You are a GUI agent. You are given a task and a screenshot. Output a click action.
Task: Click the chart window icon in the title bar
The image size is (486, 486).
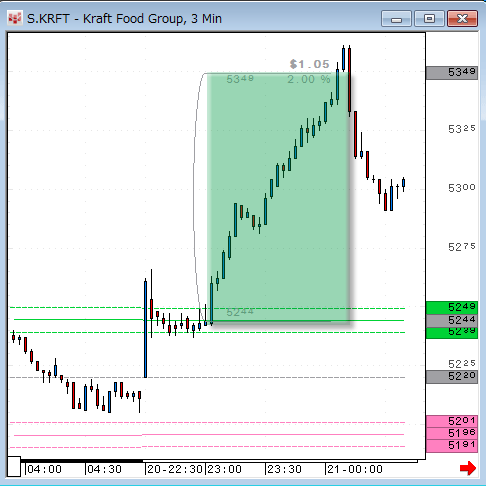(x=14, y=18)
